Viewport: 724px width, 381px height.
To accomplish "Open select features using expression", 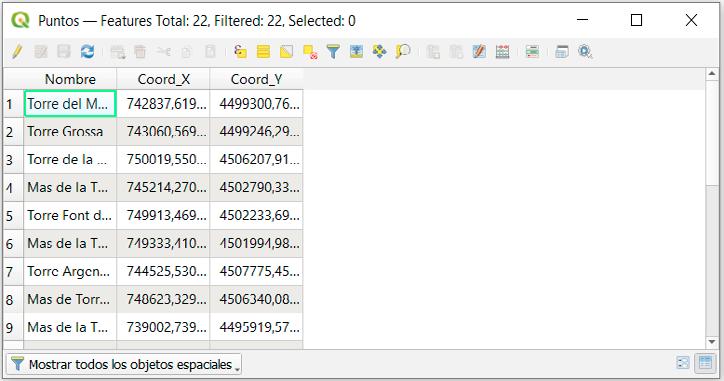I will tap(240, 51).
